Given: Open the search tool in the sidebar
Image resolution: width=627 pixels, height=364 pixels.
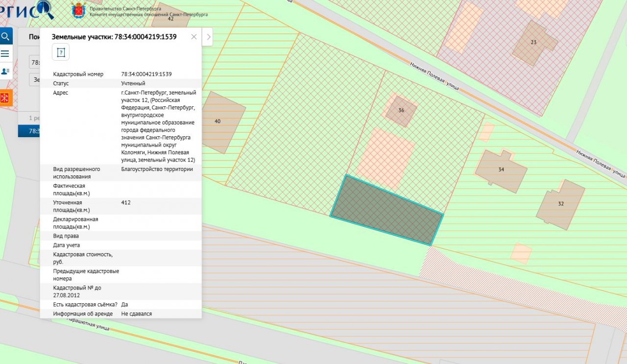Looking at the screenshot, I should coord(6,36).
